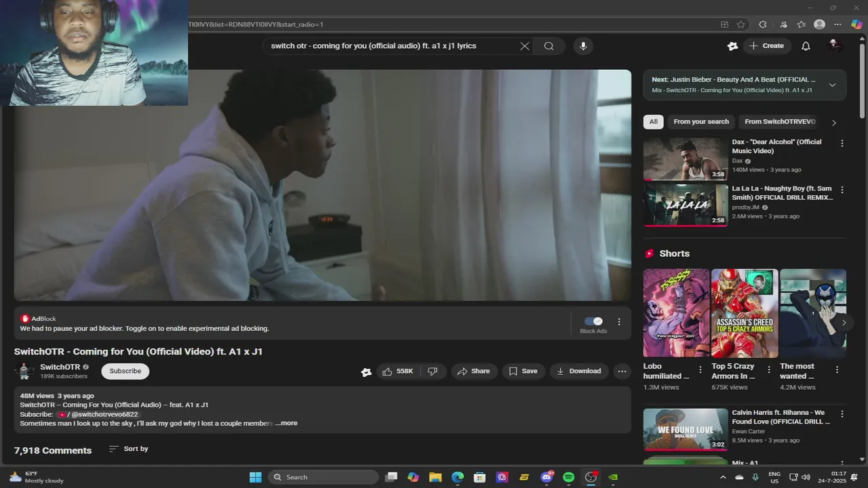Click the browser media control icon
The width and height of the screenshot is (868, 488).
[783, 24]
